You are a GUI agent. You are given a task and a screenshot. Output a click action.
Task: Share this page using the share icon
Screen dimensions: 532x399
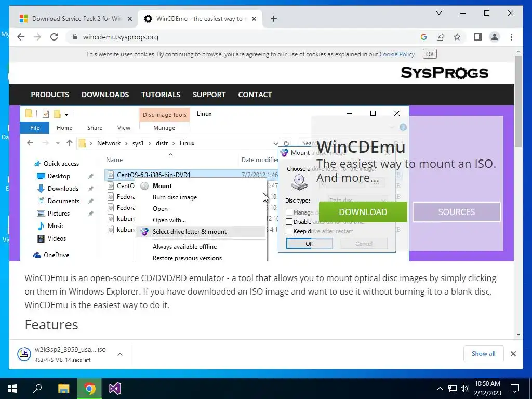[x=441, y=37]
